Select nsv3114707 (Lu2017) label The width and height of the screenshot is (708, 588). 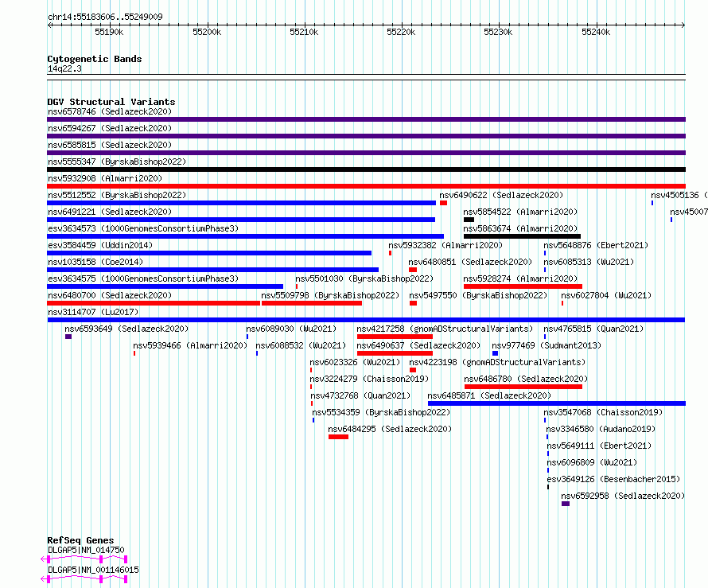93,312
